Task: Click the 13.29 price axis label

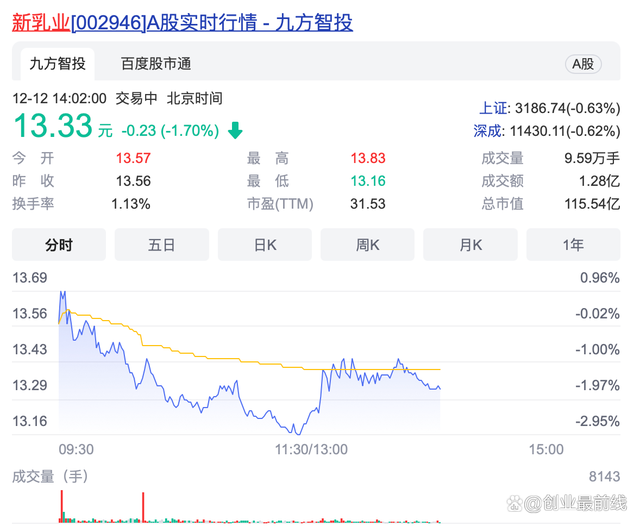Action: point(30,385)
